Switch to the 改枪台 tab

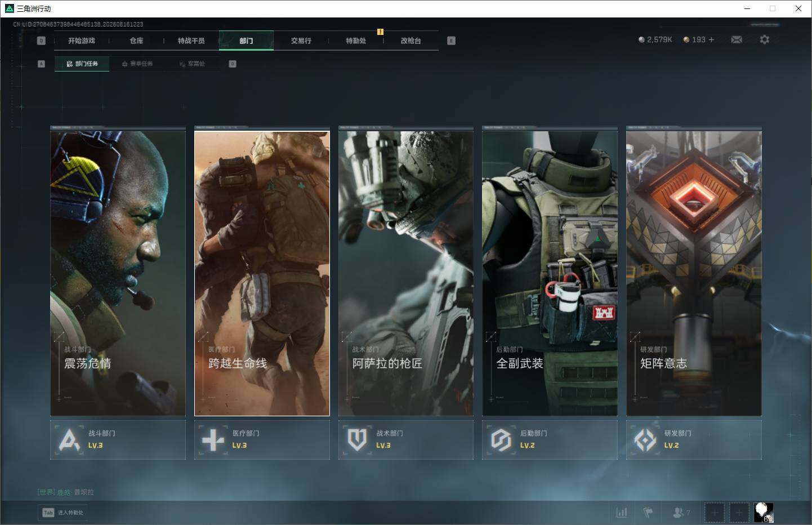[x=411, y=41]
